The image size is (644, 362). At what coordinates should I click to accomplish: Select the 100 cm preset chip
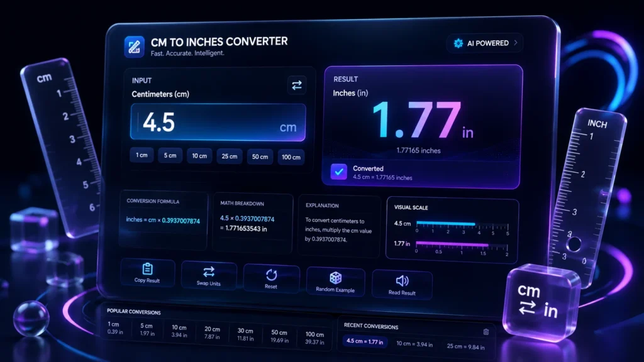291,157
